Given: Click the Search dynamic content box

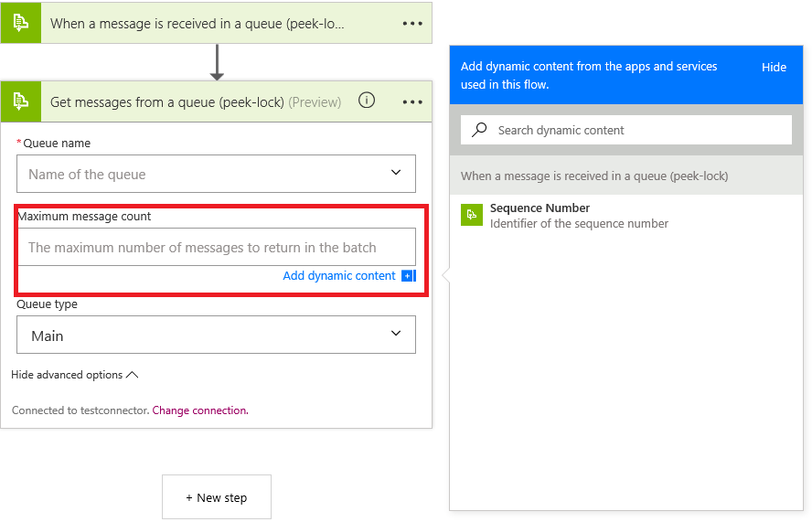Looking at the screenshot, I should point(631,130).
